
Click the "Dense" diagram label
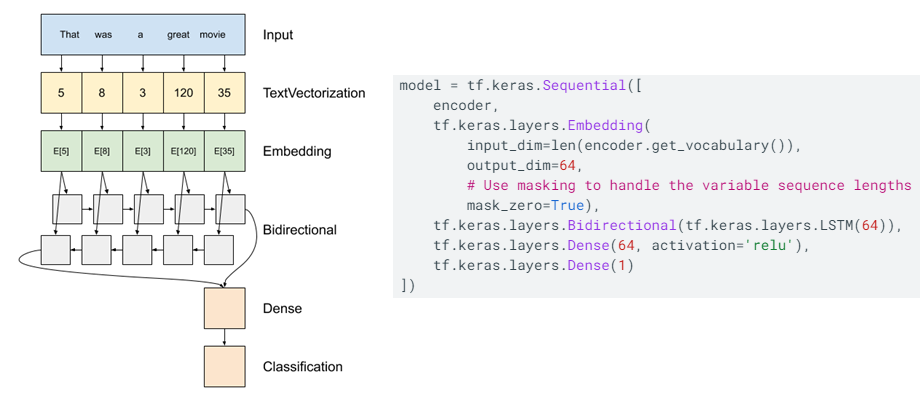282,308
